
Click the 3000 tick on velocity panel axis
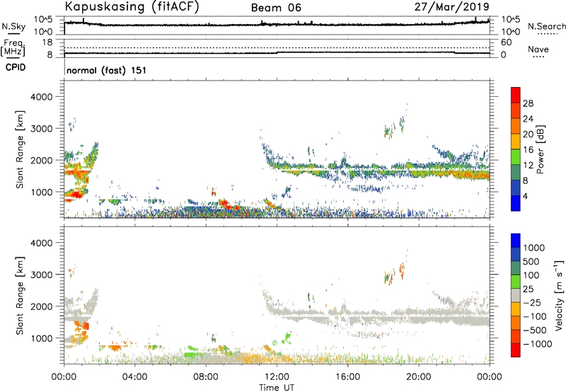pos(41,275)
